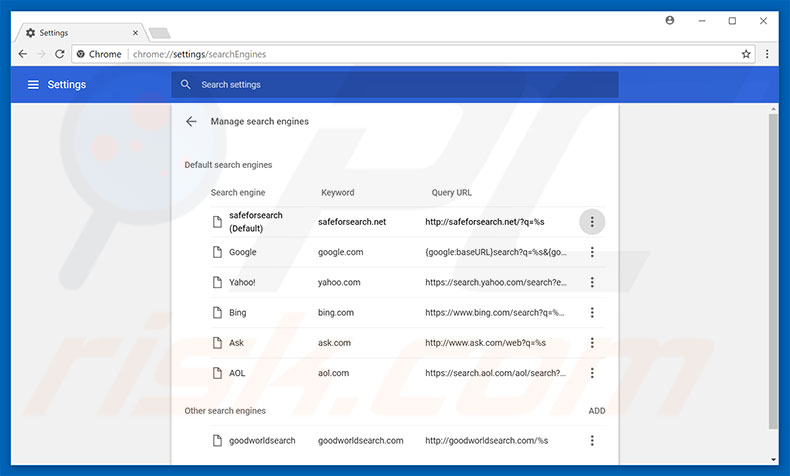Image resolution: width=790 pixels, height=476 pixels.
Task: Click keyword aol.com
Action: click(x=333, y=373)
